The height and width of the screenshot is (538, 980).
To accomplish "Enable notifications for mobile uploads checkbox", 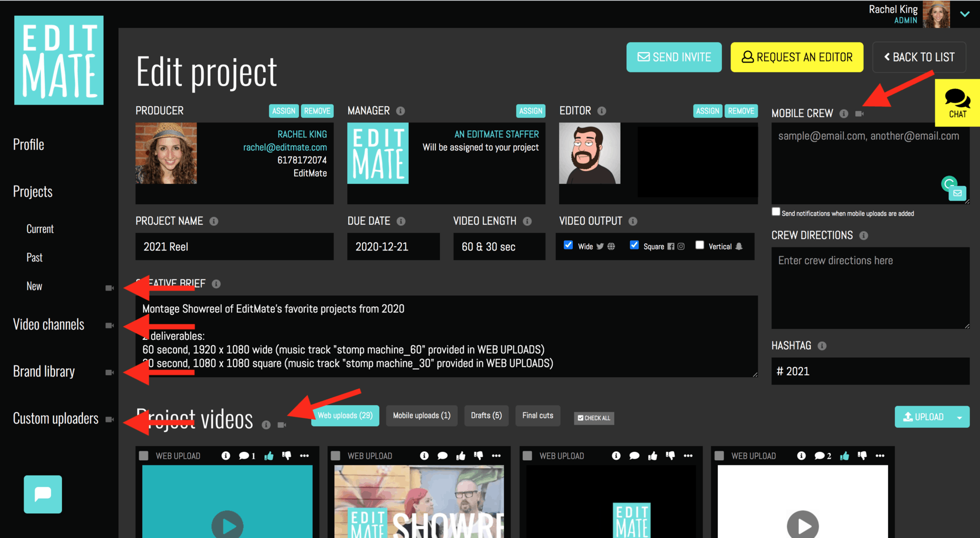I will [776, 211].
